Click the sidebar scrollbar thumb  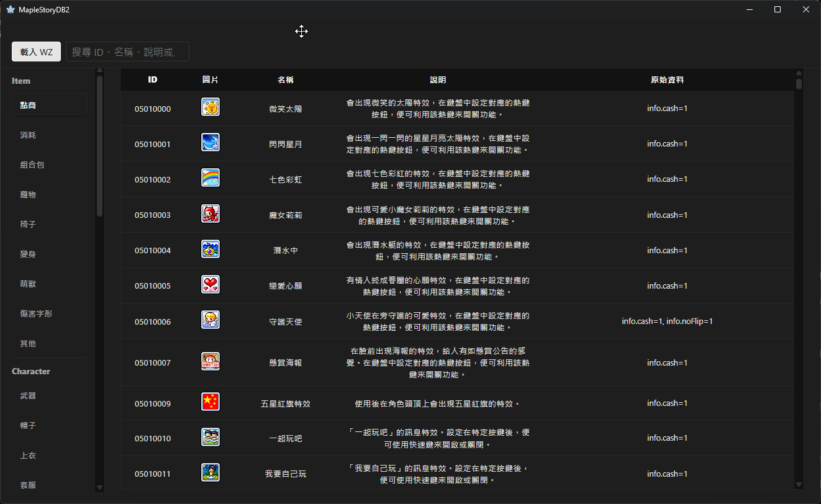tap(99, 146)
